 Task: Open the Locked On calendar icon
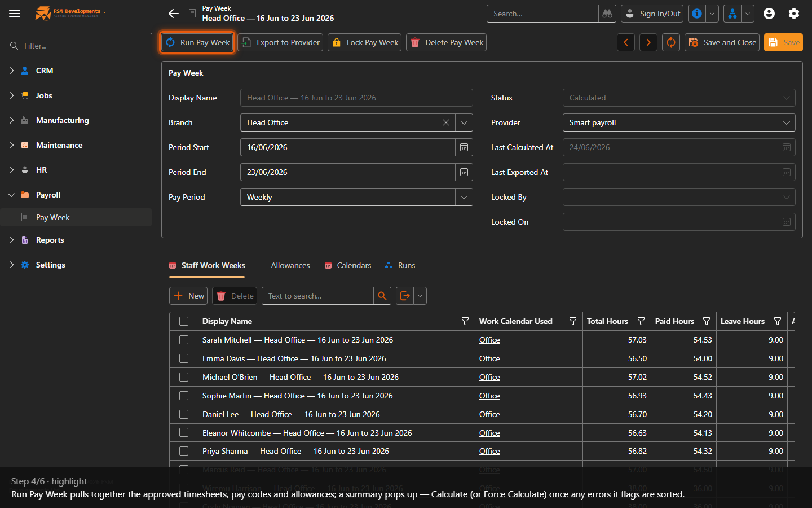click(x=787, y=222)
